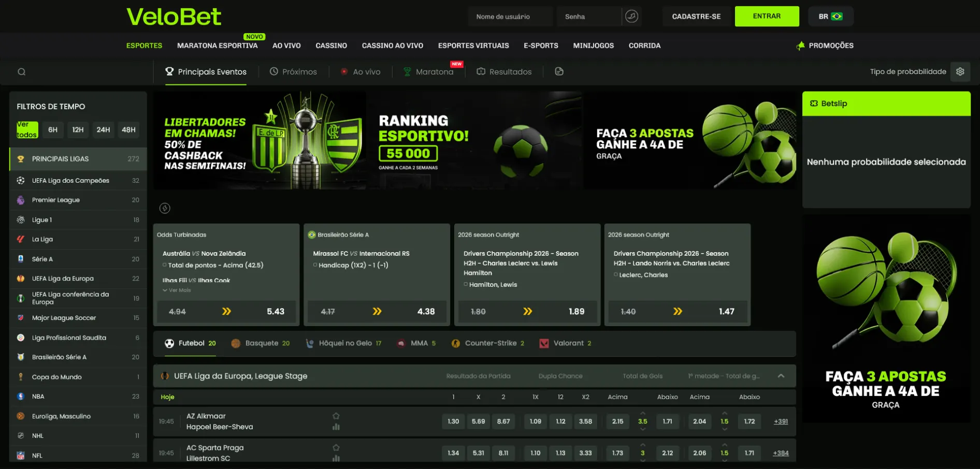Pick 5.43 boosted odds for Austrália
Viewport: 980px width, 469px height.
(226, 312)
